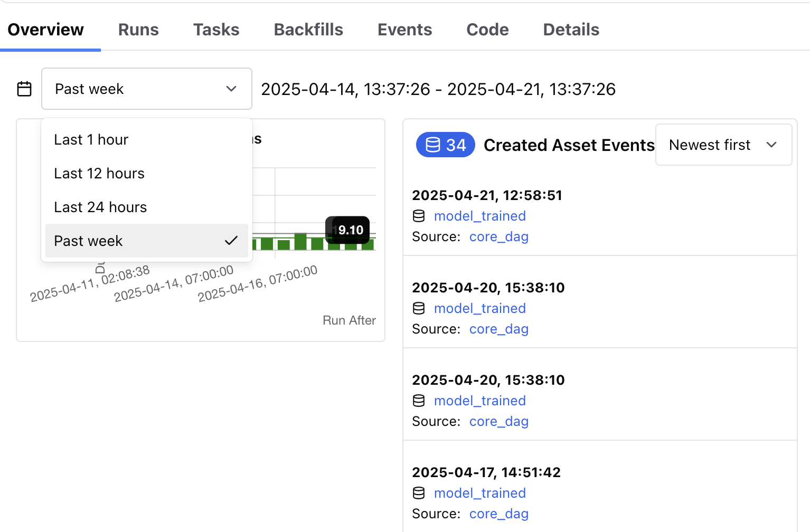Open the Tasks tab
Image resolution: width=810 pixels, height=532 pixels.
pos(216,30)
